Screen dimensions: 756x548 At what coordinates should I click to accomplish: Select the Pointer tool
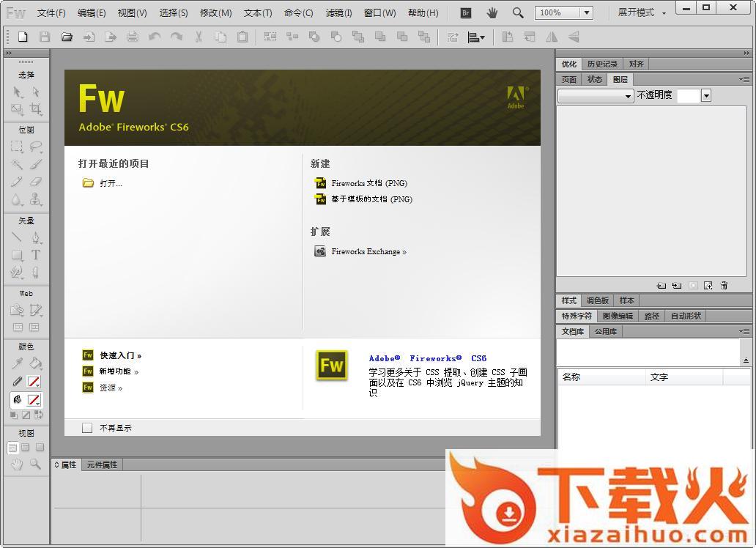point(17,92)
